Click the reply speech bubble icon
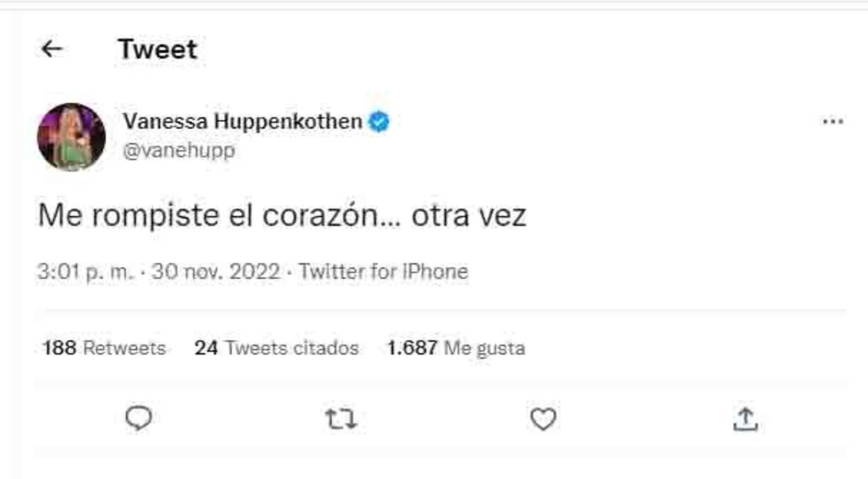Screen dimensions: 868x479 139,419
